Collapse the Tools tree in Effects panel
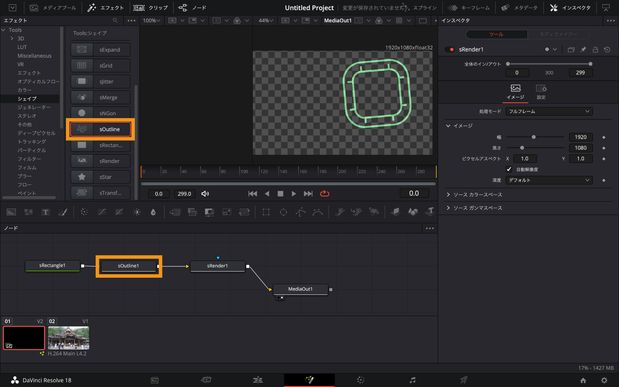Screen dimensions: 619x387 tap(4, 30)
